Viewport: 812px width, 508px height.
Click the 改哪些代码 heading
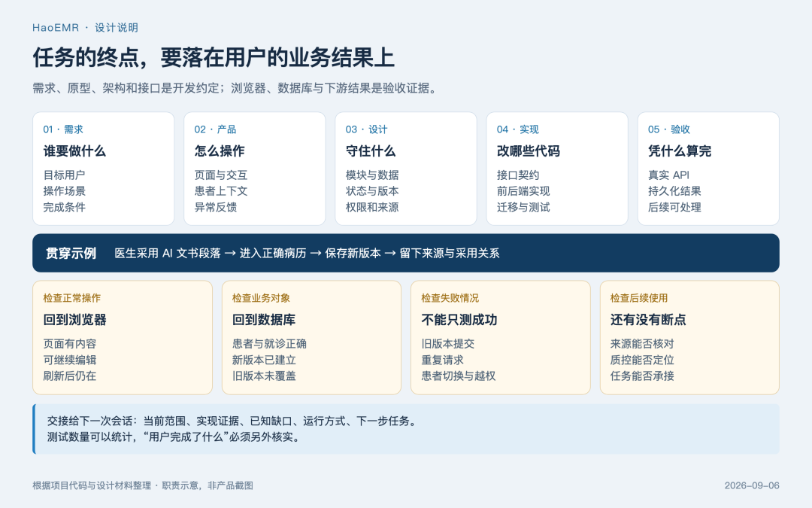pos(529,151)
